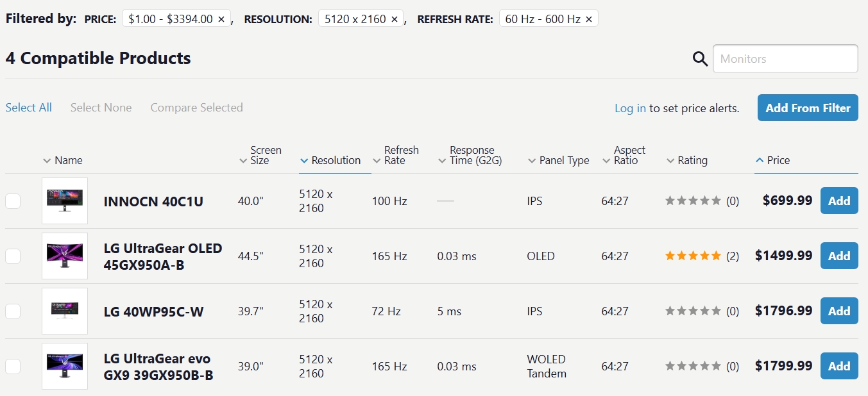Check the INNOCN 40C1U row checkbox
This screenshot has height=396, width=868.
tap(13, 201)
